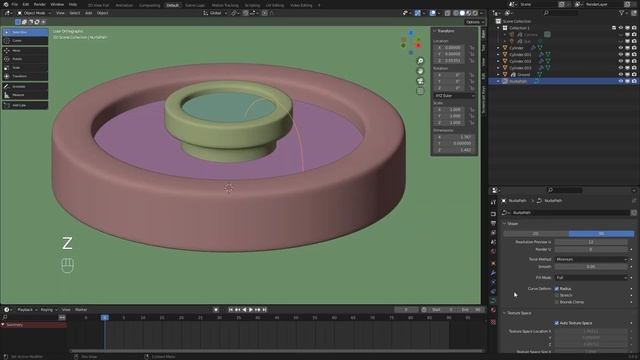Toggle the Bounds Clamp checkbox
The height and width of the screenshot is (360, 640).
557,302
